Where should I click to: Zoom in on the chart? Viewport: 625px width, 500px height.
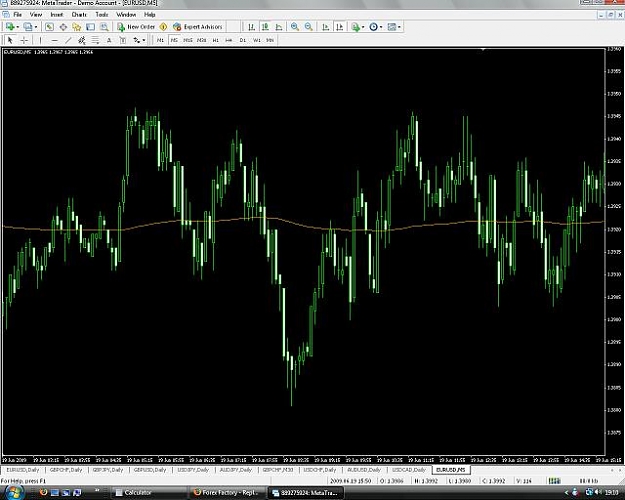coord(295,27)
